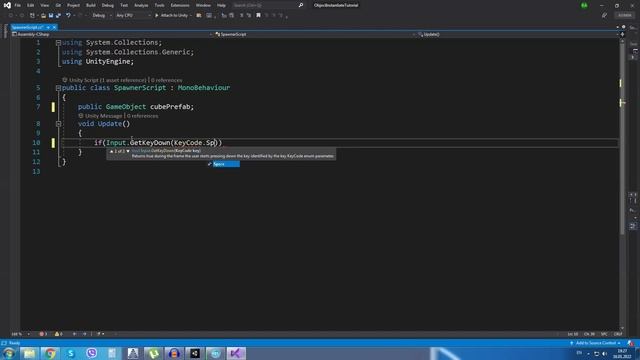Open the Window menu
640x360 pixels.
coord(203,5)
